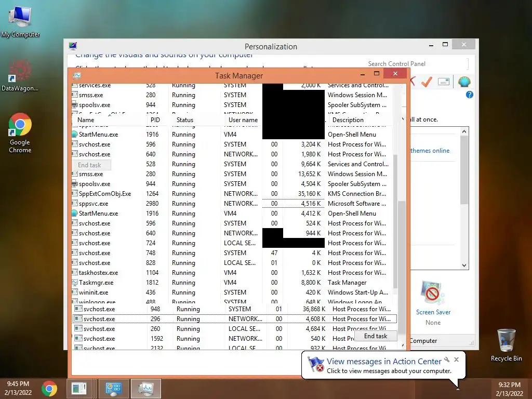Select the svchost.exe row with PID 948
Image resolution: width=532 pixels, height=399 pixels.
pos(235,309)
